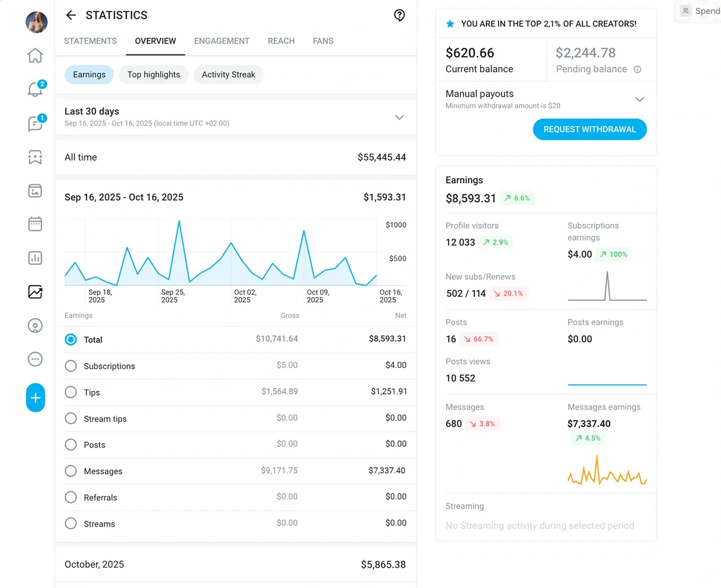This screenshot has width=721, height=588.
Task: Select the Messages earnings radio button
Action: (x=71, y=471)
